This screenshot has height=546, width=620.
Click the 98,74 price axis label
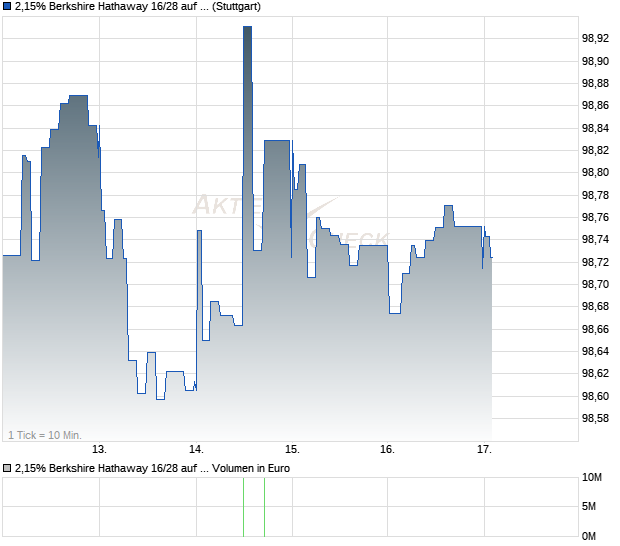point(595,239)
